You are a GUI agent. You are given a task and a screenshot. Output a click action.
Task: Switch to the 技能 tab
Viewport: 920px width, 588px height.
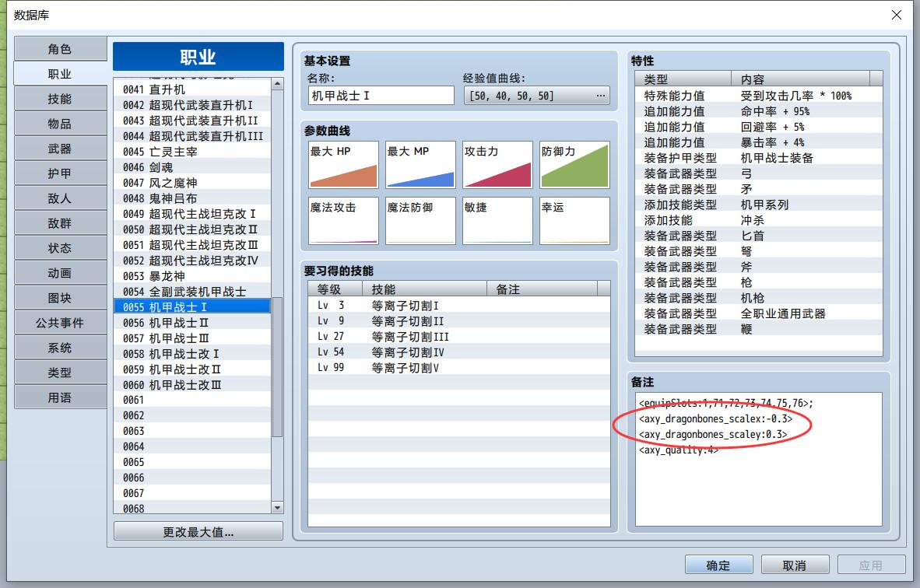[x=60, y=99]
